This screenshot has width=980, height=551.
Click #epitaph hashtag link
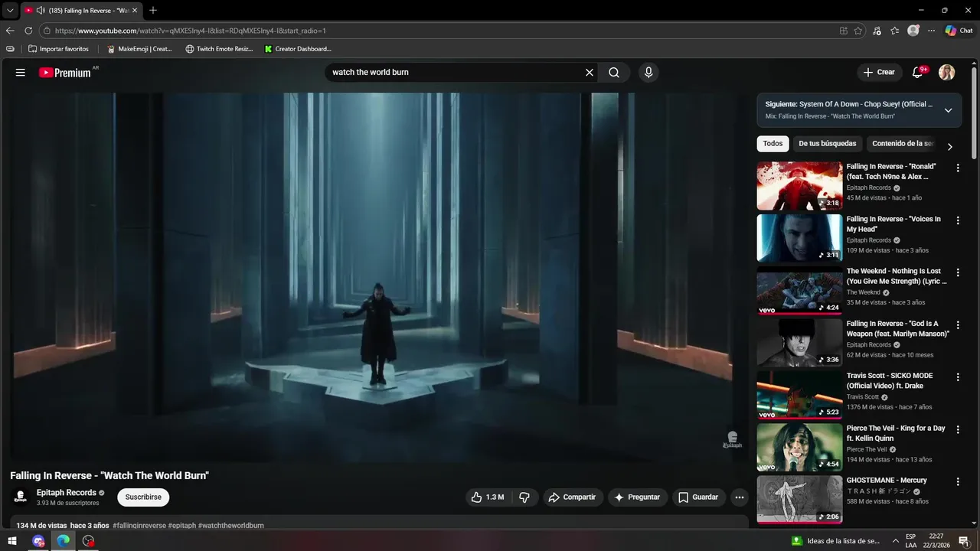click(x=181, y=526)
